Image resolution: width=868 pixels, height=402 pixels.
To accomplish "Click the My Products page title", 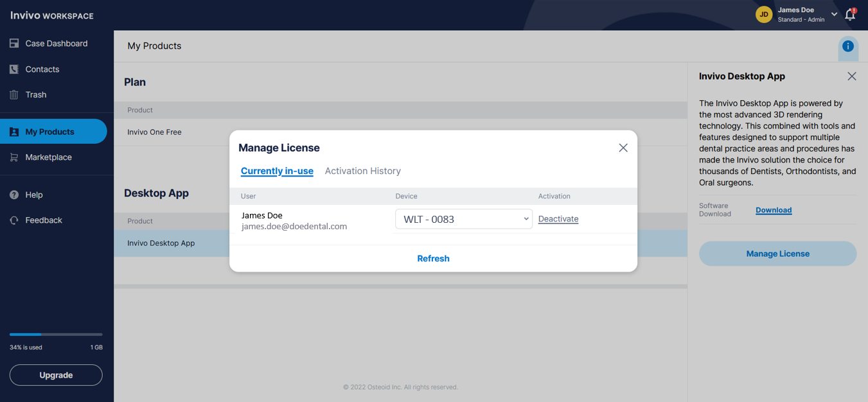I will (154, 46).
